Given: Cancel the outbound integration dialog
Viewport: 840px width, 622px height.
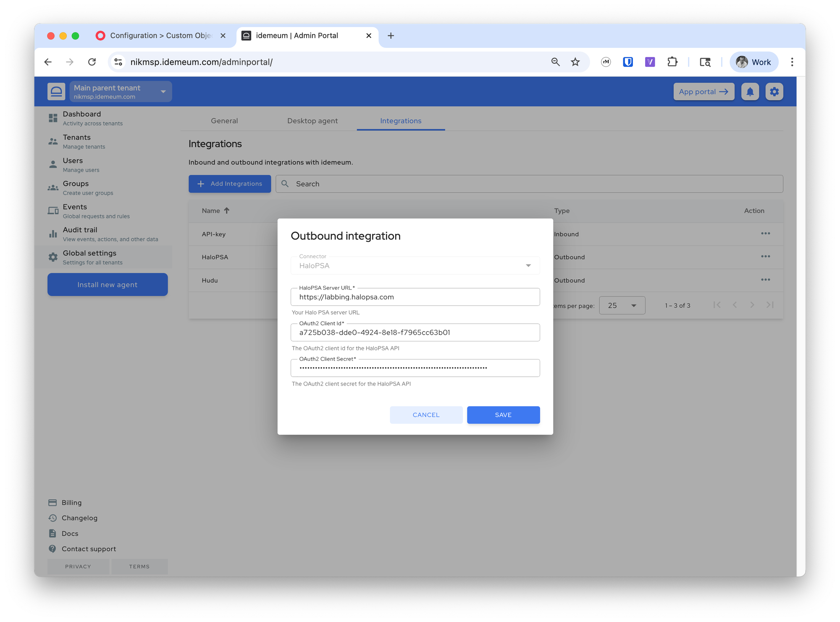Looking at the screenshot, I should point(426,415).
